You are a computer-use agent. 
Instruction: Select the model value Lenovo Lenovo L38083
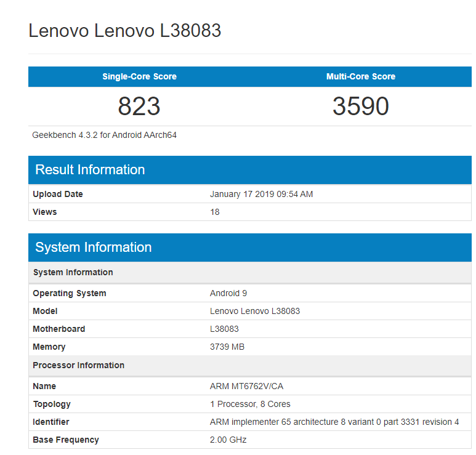(x=255, y=311)
